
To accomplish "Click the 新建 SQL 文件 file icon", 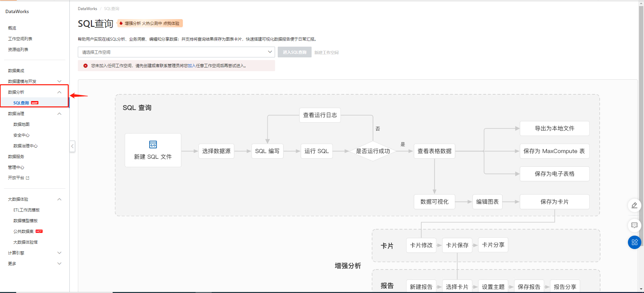I will (153, 144).
